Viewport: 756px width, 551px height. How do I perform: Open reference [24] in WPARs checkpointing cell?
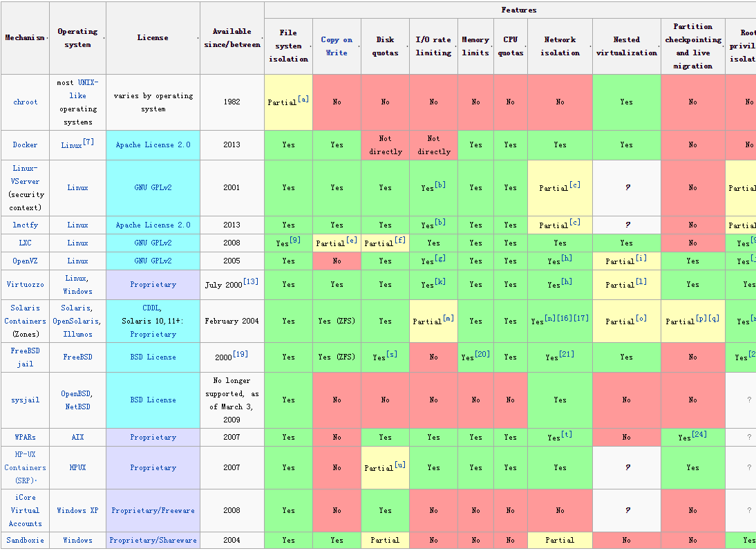tap(699, 434)
